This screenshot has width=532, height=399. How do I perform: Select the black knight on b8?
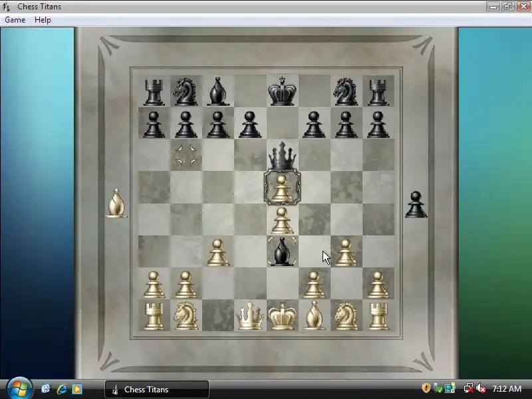pos(186,91)
